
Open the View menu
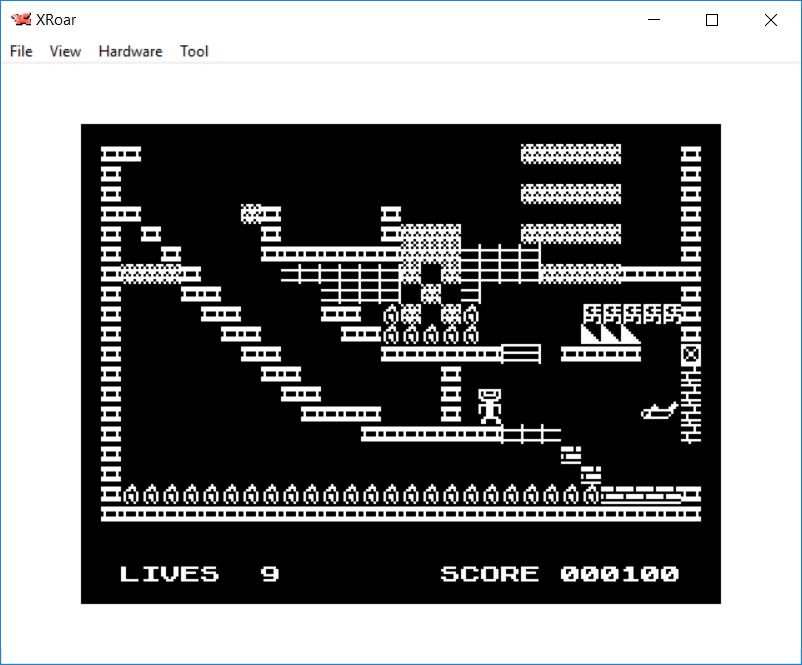tap(65, 51)
